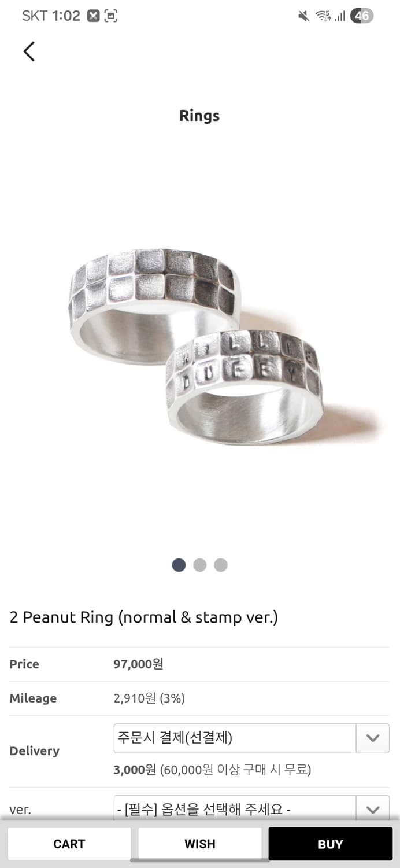This screenshot has width=400, height=868.
Task: Tap the Rings category title
Action: 199,116
